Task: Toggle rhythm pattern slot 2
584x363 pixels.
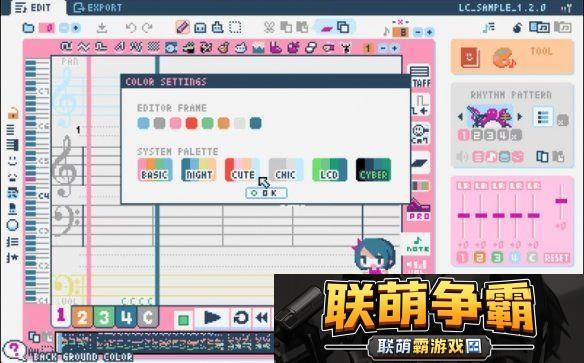Action: pos(476,135)
